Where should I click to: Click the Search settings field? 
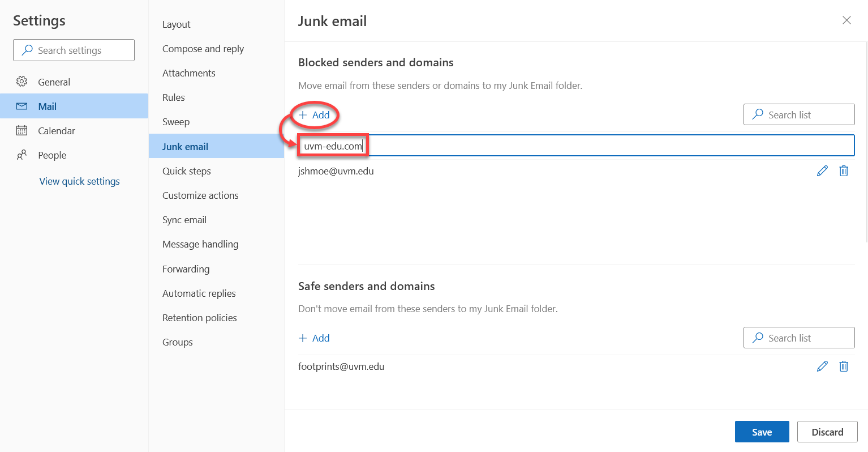click(74, 50)
